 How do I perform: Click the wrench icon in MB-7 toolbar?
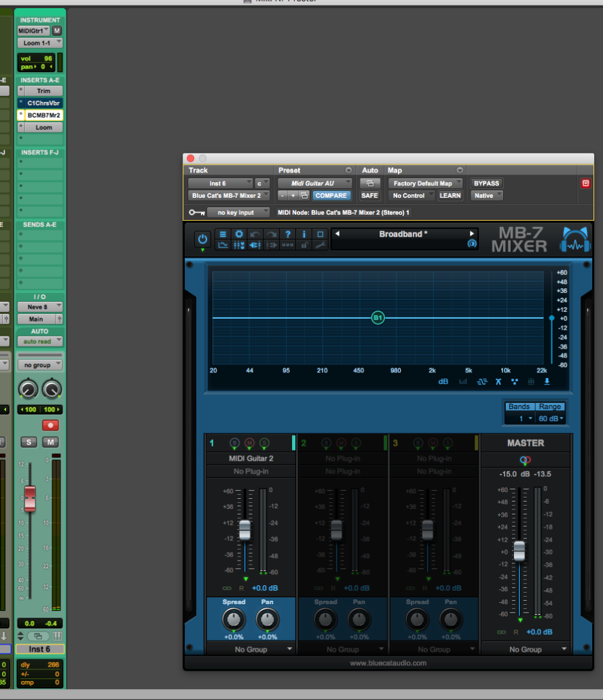(x=321, y=245)
